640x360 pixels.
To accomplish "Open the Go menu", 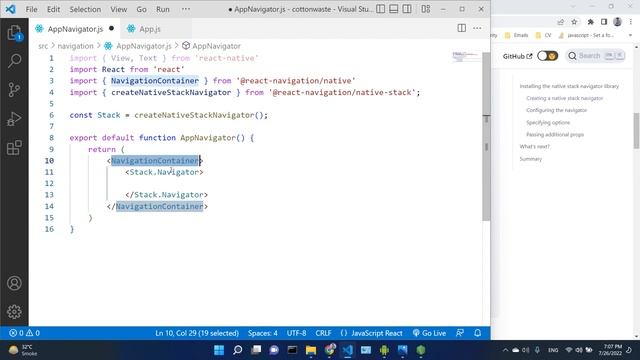I will click(141, 9).
